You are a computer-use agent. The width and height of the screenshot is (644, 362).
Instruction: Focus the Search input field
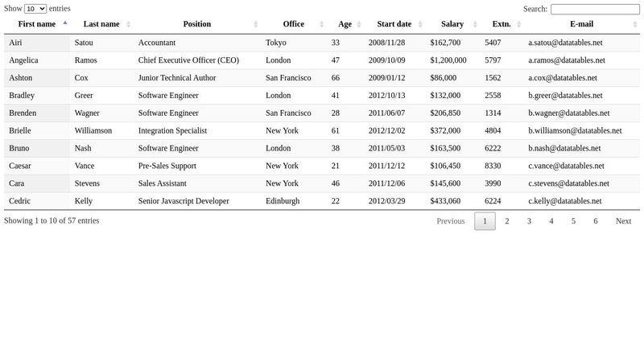595,9
